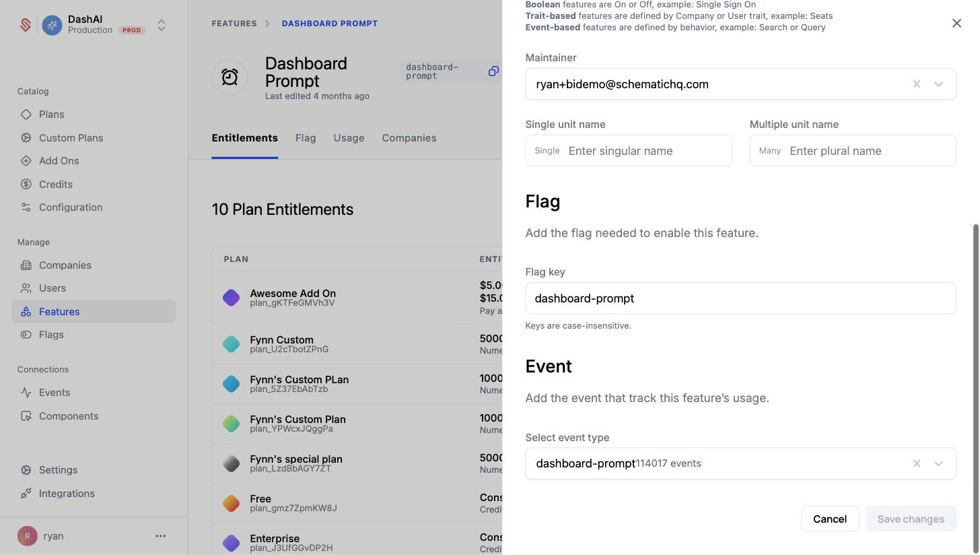Open Custom Plans in the sidebar
Screen dimensions: 980x555
click(71, 137)
